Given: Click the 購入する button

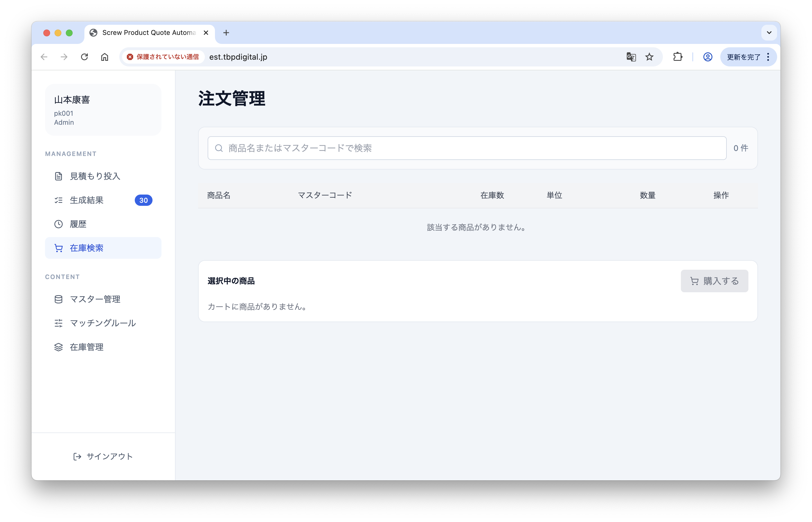Looking at the screenshot, I should pyautogui.click(x=714, y=281).
